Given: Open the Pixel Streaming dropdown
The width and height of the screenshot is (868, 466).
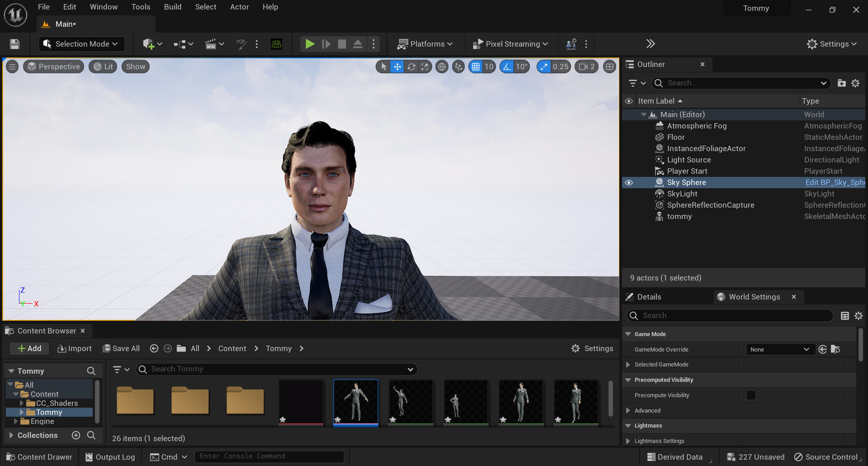Looking at the screenshot, I should coord(510,44).
